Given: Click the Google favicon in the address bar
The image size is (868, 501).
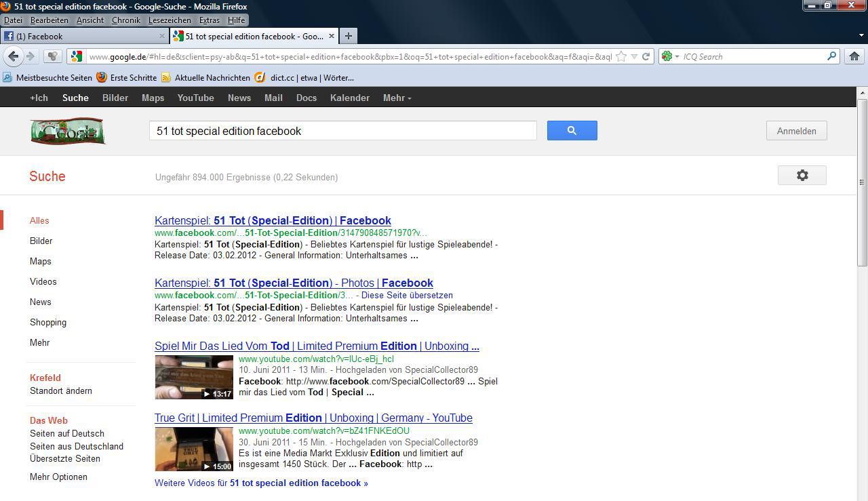Looking at the screenshot, I should coord(77,56).
